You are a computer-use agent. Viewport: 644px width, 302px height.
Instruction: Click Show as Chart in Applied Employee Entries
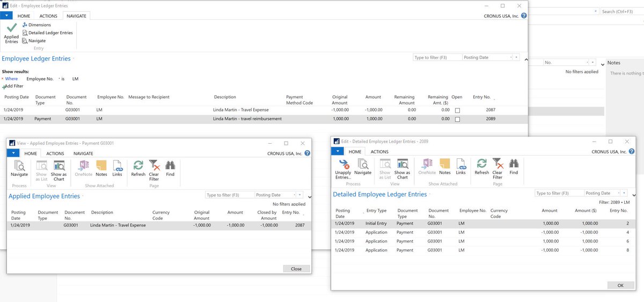pyautogui.click(x=59, y=170)
